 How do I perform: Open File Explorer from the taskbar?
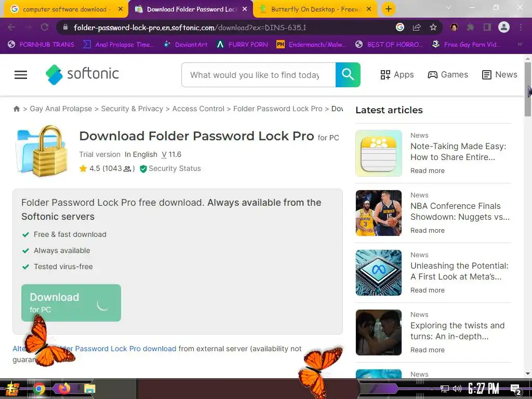89,389
